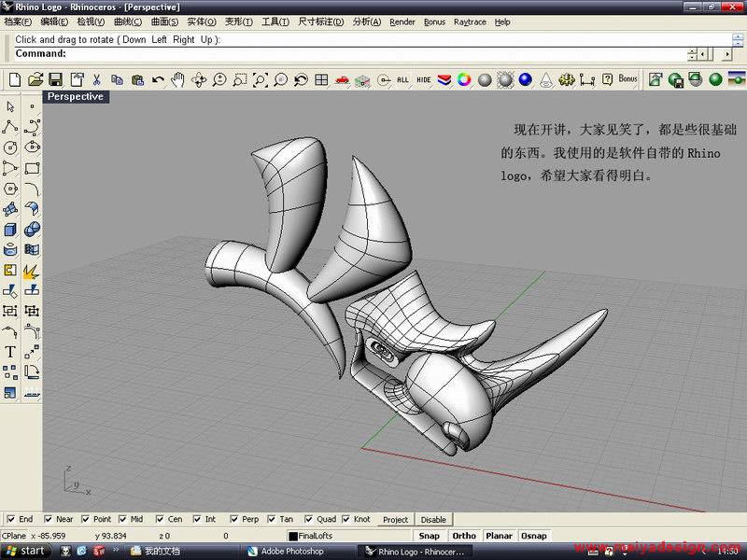747x560 pixels.
Task: Click the Windows start button
Action: [x=25, y=551]
